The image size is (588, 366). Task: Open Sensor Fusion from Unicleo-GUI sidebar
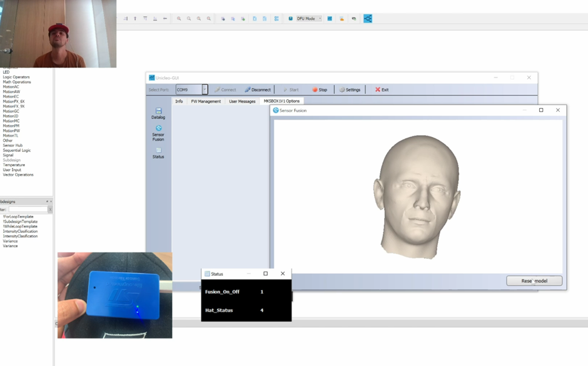(x=158, y=133)
